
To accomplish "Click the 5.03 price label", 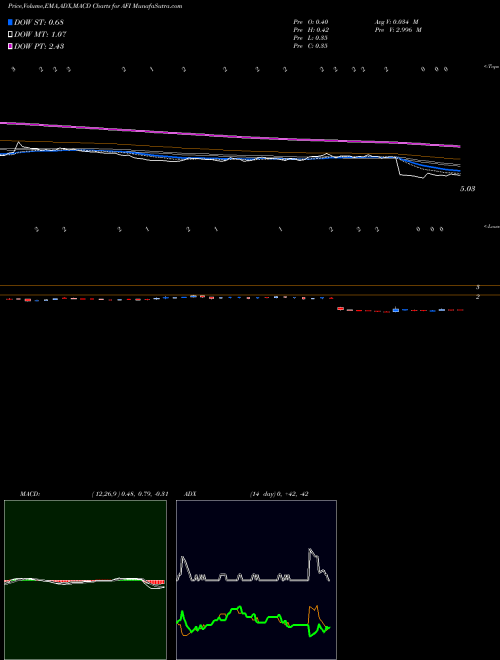I will (467, 189).
